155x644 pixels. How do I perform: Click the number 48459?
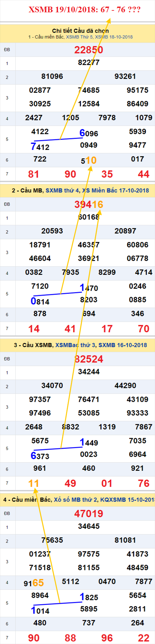click(138, 567)
